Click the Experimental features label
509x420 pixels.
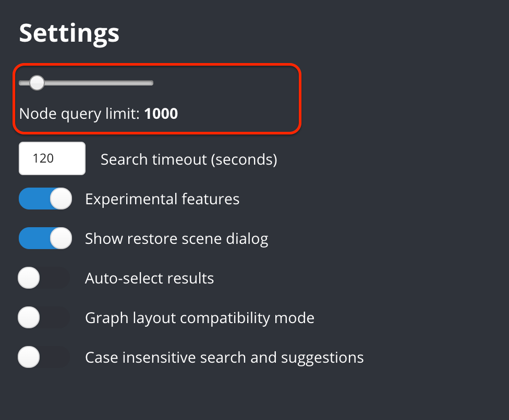162,199
